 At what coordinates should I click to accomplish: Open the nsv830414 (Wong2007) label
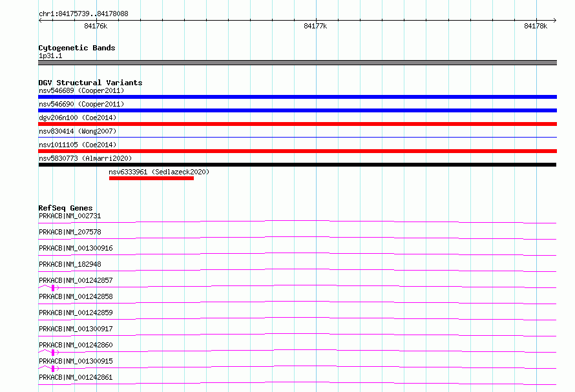(78, 131)
